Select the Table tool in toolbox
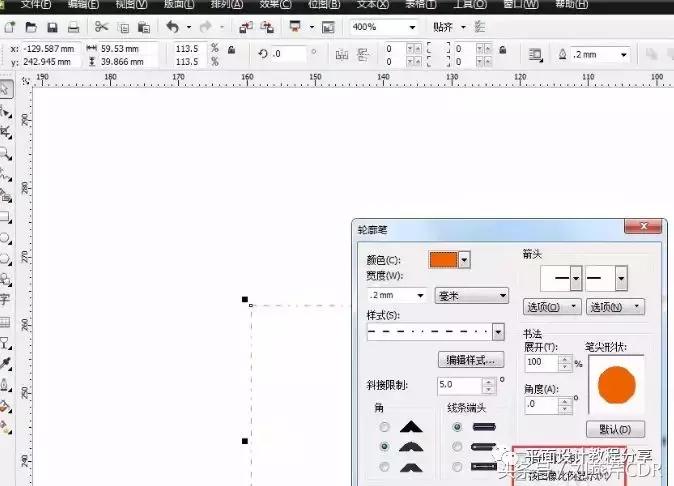674x486 pixels. [x=5, y=321]
